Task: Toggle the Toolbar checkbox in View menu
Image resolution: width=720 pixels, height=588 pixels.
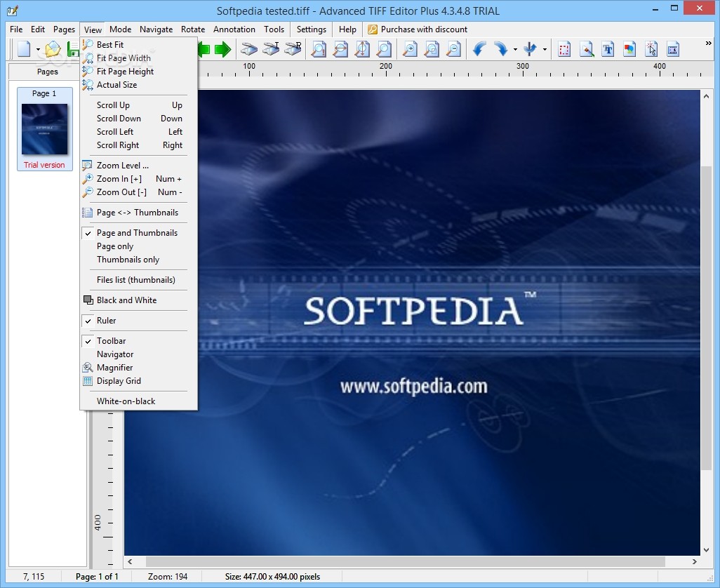Action: pyautogui.click(x=88, y=341)
